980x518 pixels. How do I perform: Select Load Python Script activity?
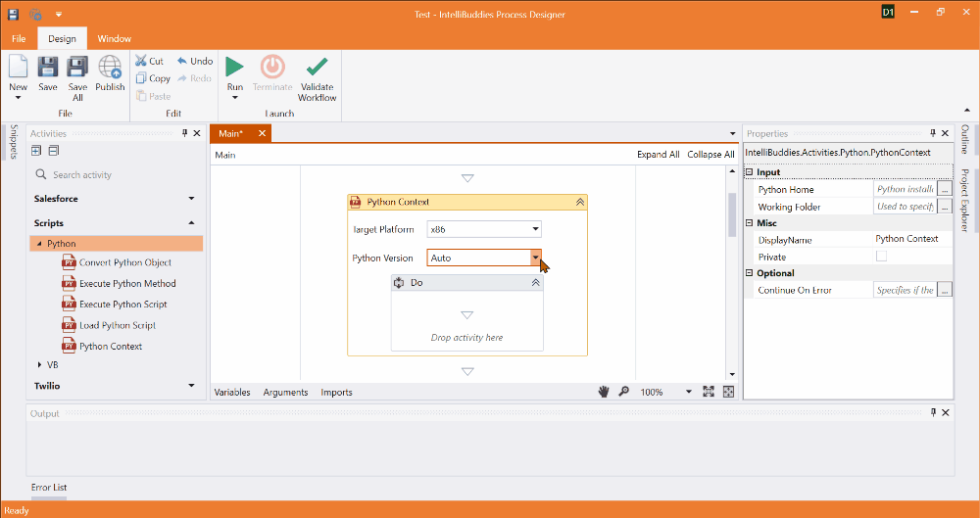(x=109, y=325)
